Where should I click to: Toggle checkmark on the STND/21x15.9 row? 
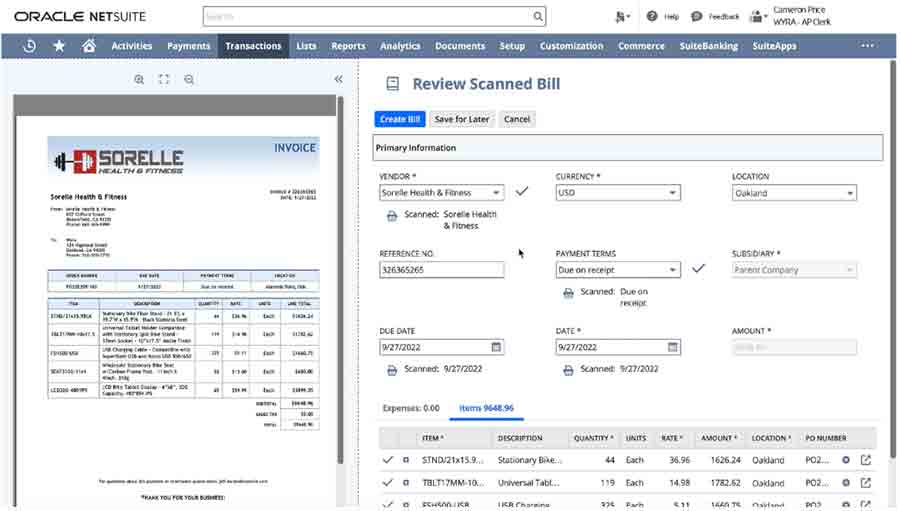388,460
